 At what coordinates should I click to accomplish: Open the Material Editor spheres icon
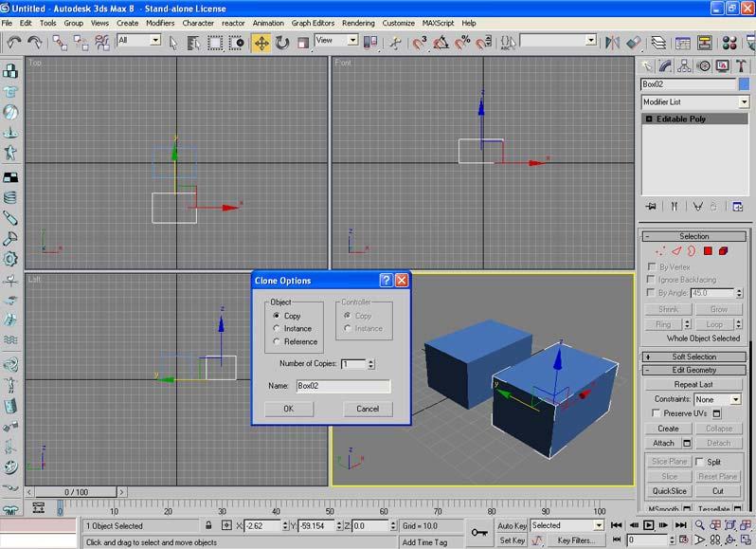pyautogui.click(x=729, y=43)
